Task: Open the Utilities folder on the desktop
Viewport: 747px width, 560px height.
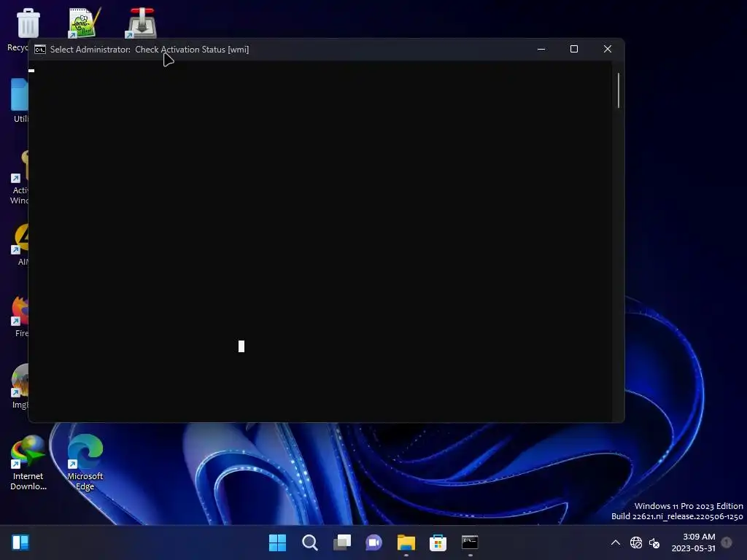Action: coord(20,101)
